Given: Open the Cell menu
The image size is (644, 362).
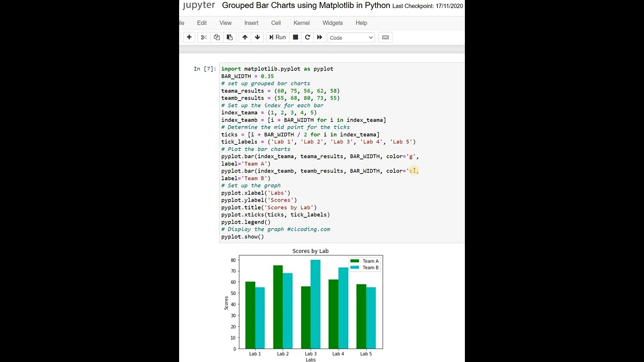Looking at the screenshot, I should pos(276,23).
